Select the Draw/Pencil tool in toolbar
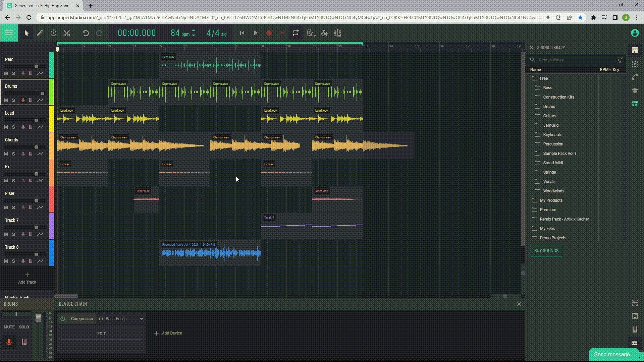This screenshot has height=362, width=644. [x=39, y=33]
